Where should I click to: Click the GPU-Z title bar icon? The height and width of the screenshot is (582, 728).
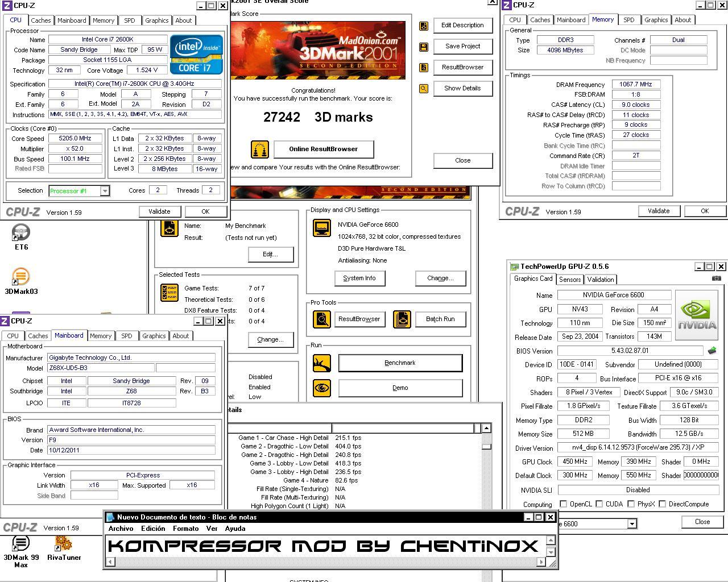pos(515,266)
